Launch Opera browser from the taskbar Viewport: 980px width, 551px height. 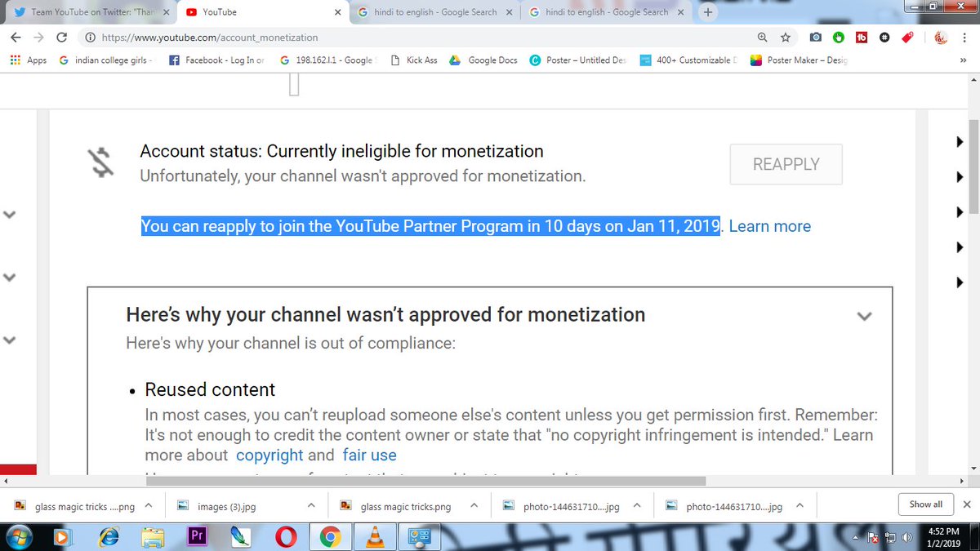pos(286,536)
